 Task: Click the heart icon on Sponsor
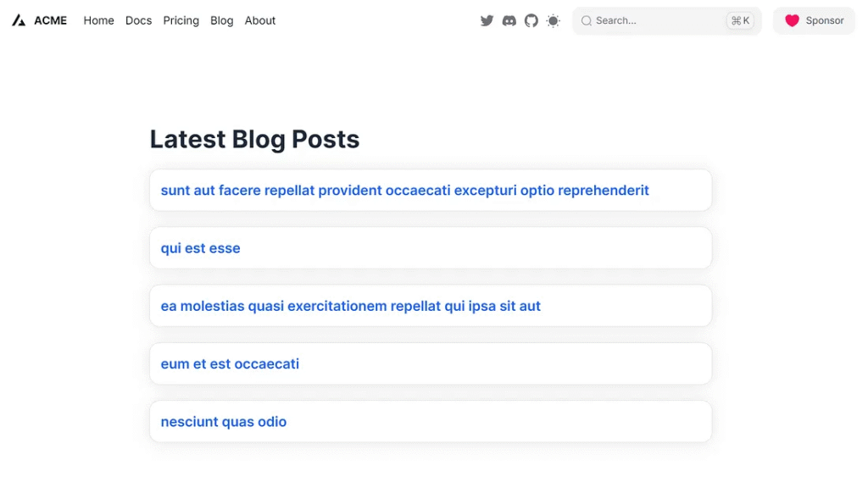click(792, 20)
